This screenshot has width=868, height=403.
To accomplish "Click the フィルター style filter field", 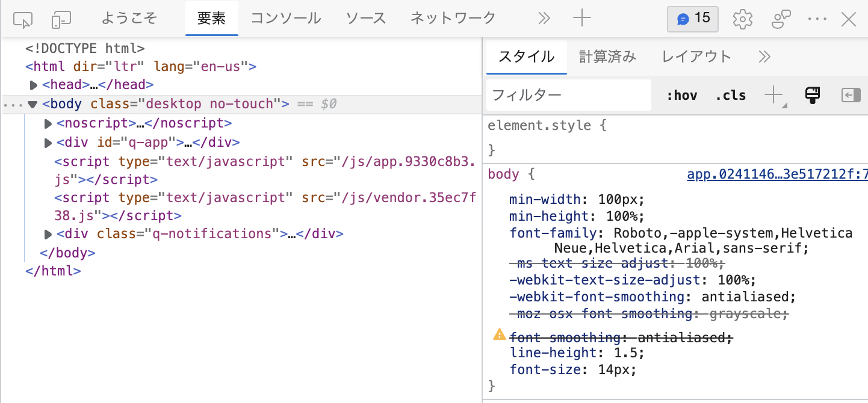I will (x=568, y=95).
